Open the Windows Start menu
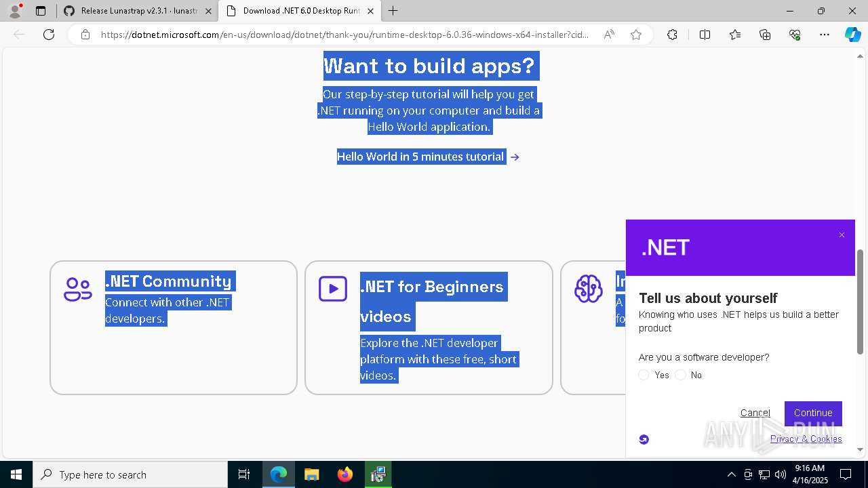 click(x=16, y=474)
